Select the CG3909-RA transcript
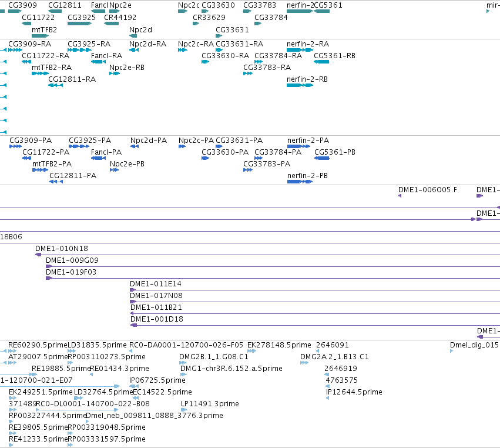This screenshot has height=448, width=500. (15, 50)
